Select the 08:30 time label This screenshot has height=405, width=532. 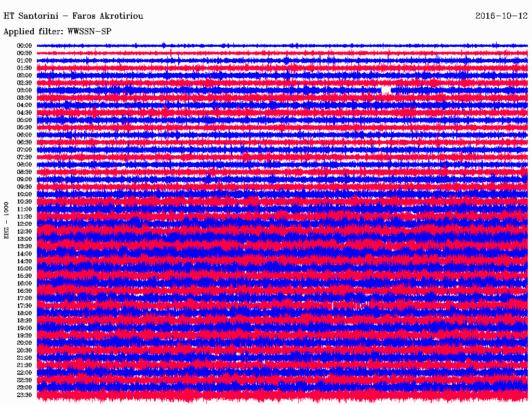pyautogui.click(x=24, y=172)
